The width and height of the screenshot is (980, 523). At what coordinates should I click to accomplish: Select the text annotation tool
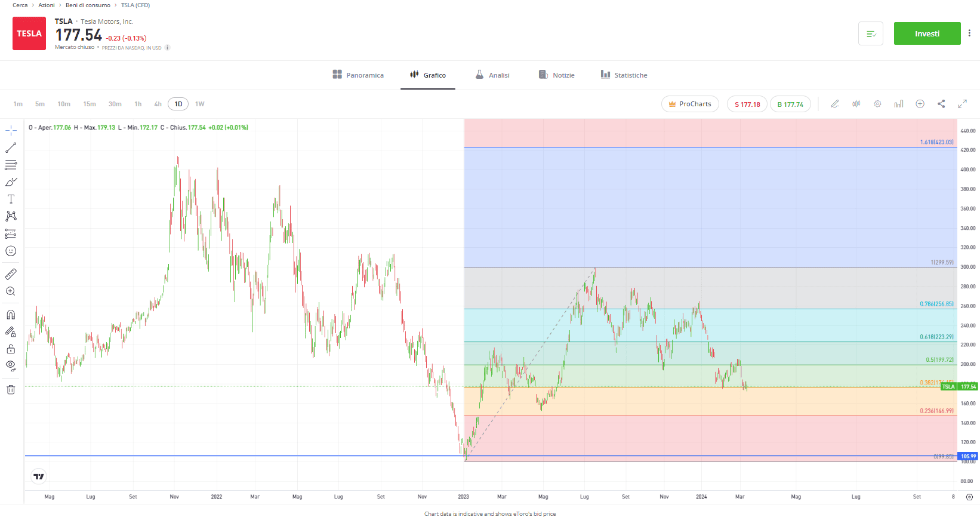(x=11, y=199)
